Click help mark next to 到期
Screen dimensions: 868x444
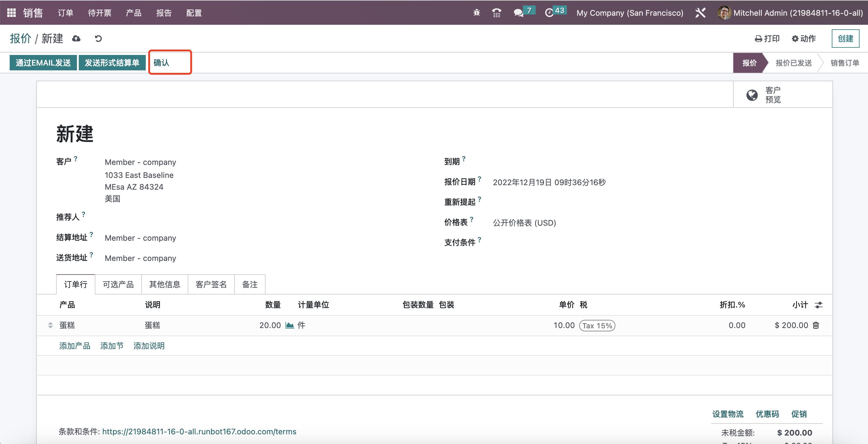[x=464, y=159]
